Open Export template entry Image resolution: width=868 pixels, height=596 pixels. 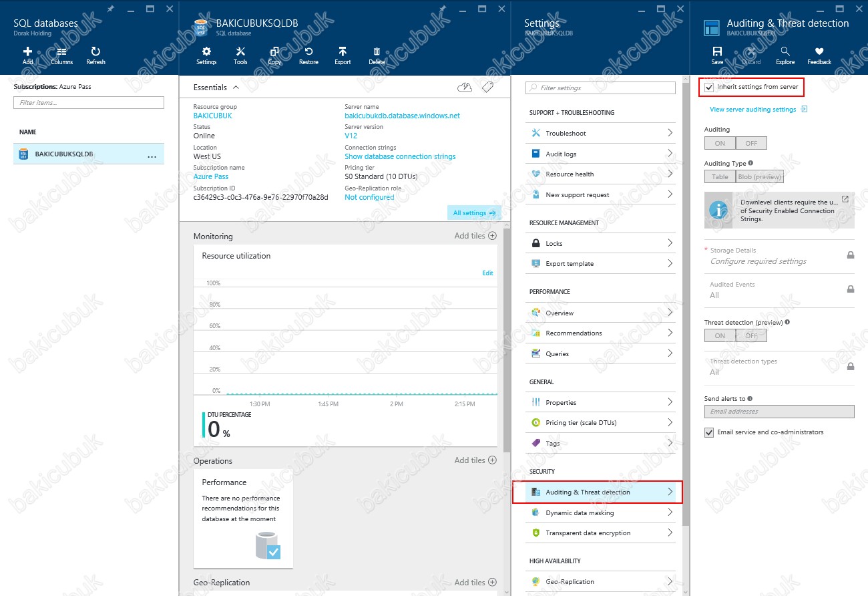click(600, 263)
